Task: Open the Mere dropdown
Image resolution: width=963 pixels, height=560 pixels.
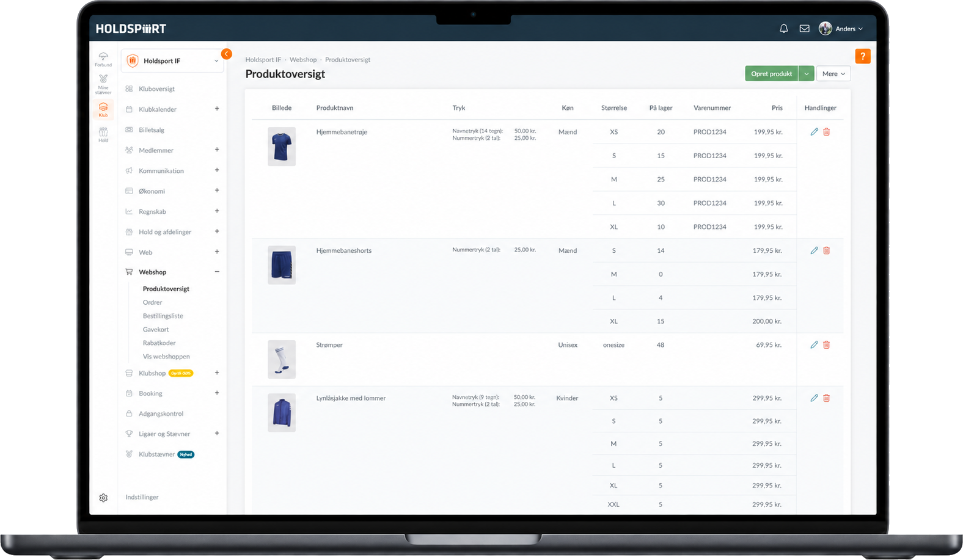Action: click(x=833, y=74)
